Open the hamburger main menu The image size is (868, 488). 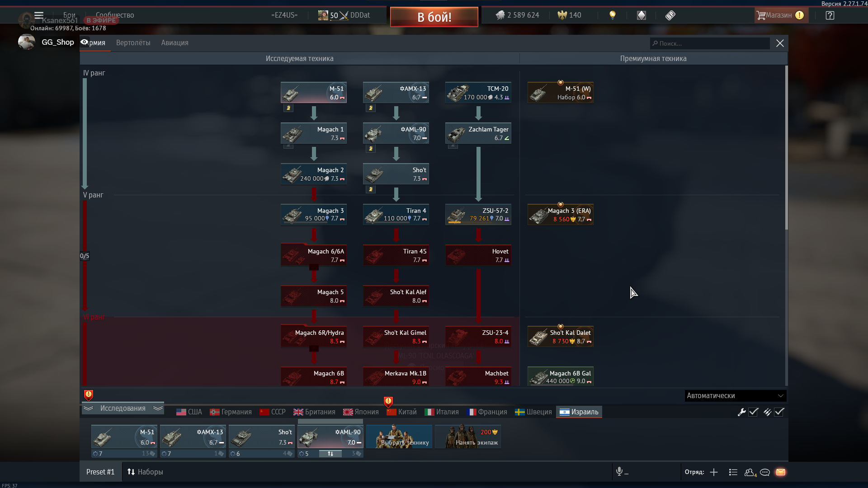(x=39, y=15)
